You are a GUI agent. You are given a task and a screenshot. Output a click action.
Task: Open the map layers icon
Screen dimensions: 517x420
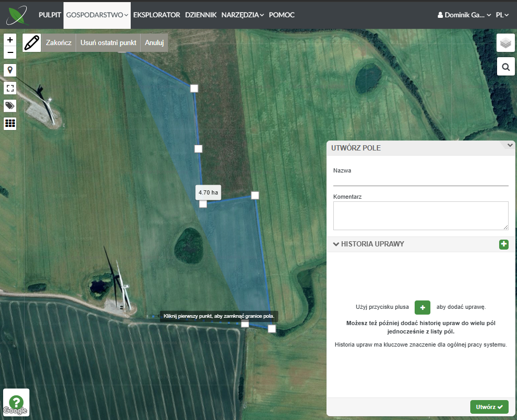pyautogui.click(x=505, y=43)
